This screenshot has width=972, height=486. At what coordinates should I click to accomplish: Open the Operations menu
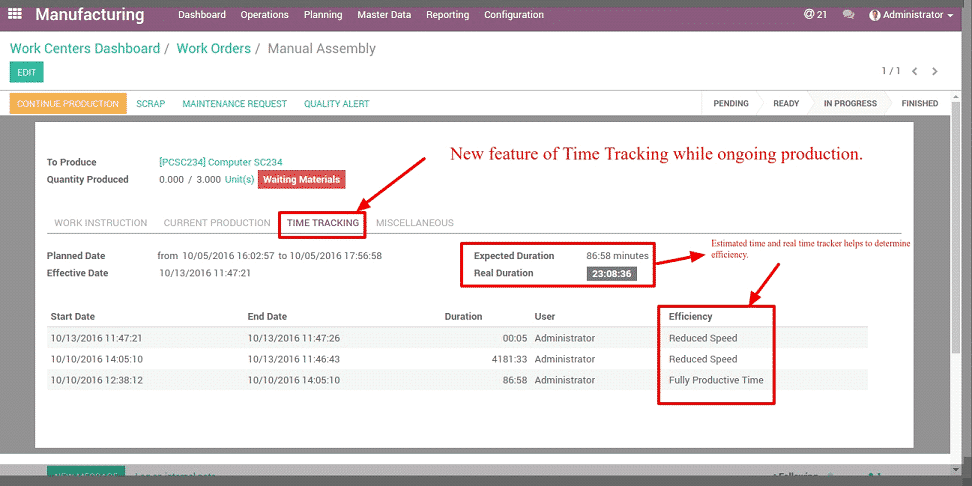click(265, 15)
